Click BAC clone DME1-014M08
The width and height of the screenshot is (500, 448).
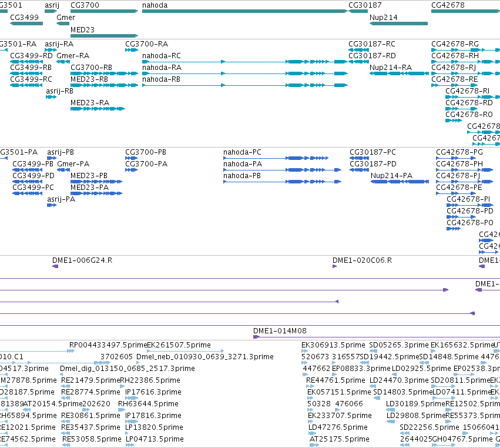(x=377, y=337)
